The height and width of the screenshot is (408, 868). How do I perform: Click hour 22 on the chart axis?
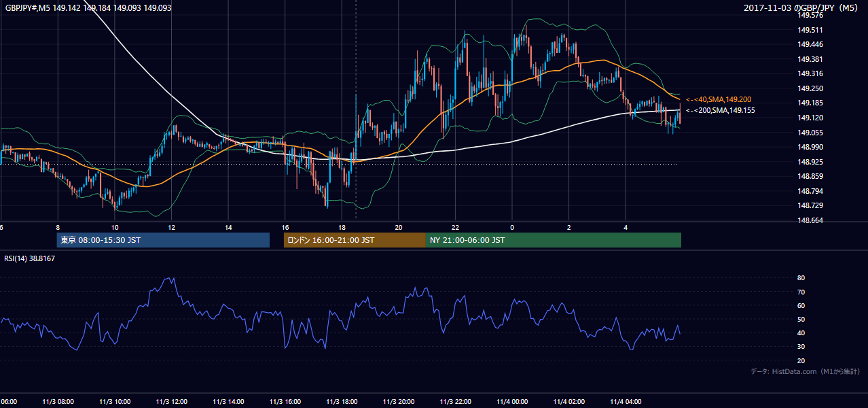click(456, 227)
